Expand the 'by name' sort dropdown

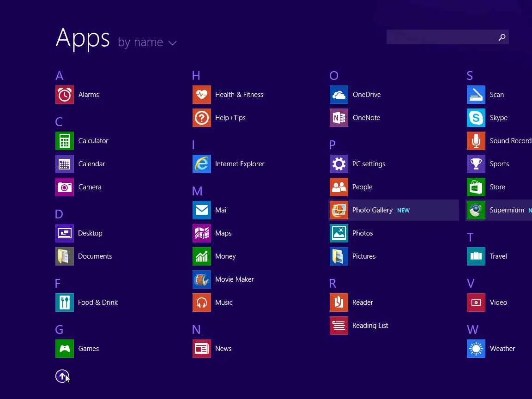click(147, 42)
